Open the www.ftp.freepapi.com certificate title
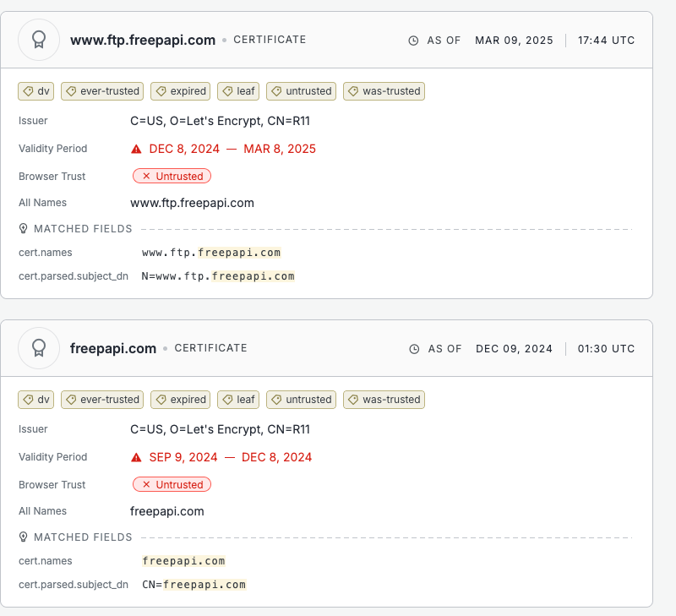Screen dimensions: 676x616 pyautogui.click(x=143, y=40)
